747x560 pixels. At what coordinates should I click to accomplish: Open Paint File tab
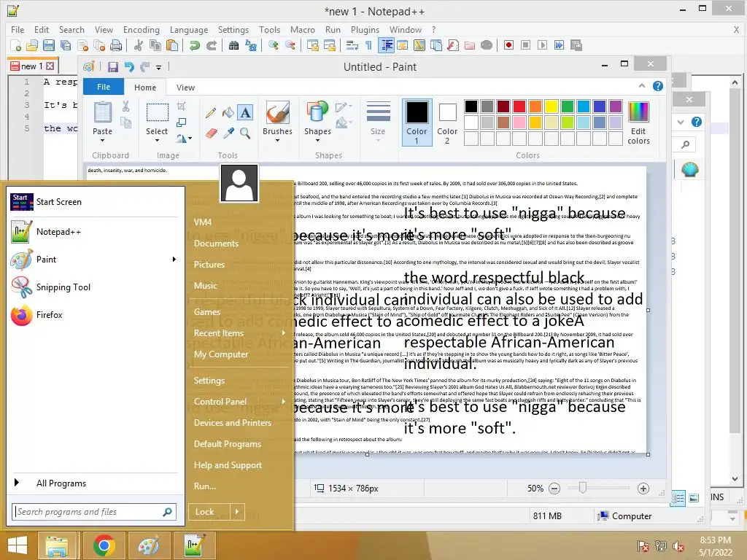click(x=104, y=87)
